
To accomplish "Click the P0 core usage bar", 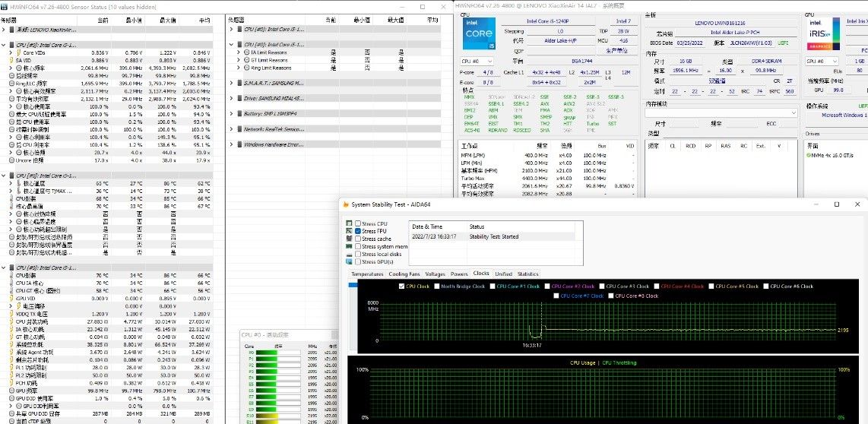I will [x=279, y=353].
